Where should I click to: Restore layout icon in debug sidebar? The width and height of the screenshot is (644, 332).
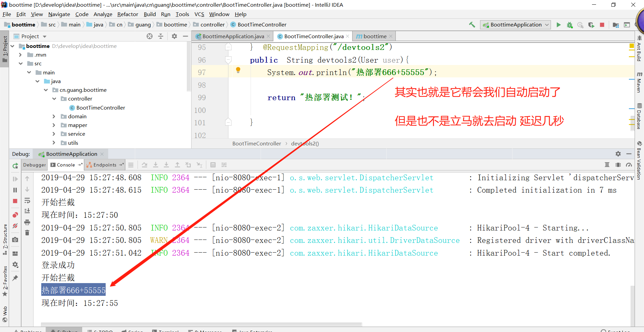(15, 254)
